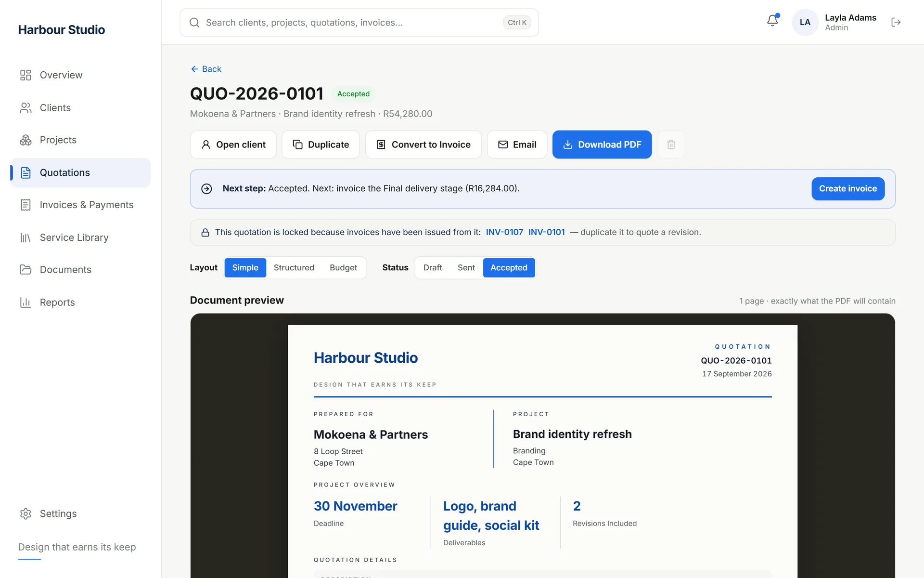Screen dimensions: 924x578
Task: Click the Clients people icon in sidebar
Action: (26, 108)
